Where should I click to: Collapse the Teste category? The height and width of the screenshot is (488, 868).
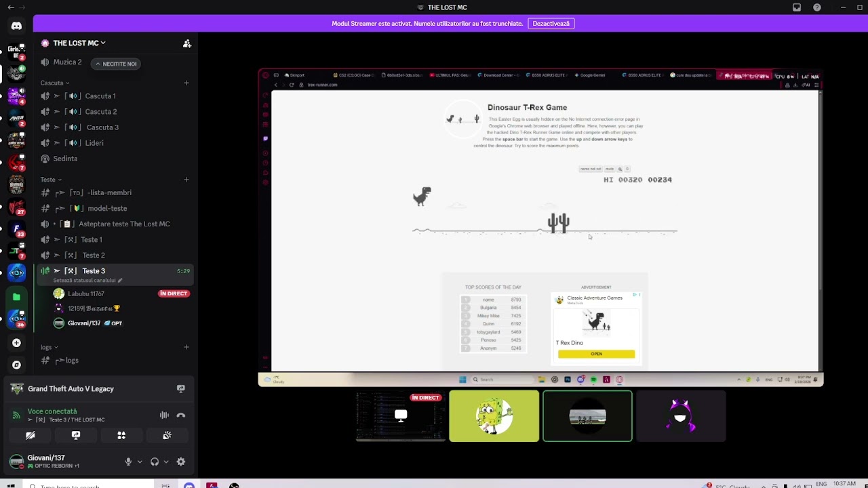point(51,180)
